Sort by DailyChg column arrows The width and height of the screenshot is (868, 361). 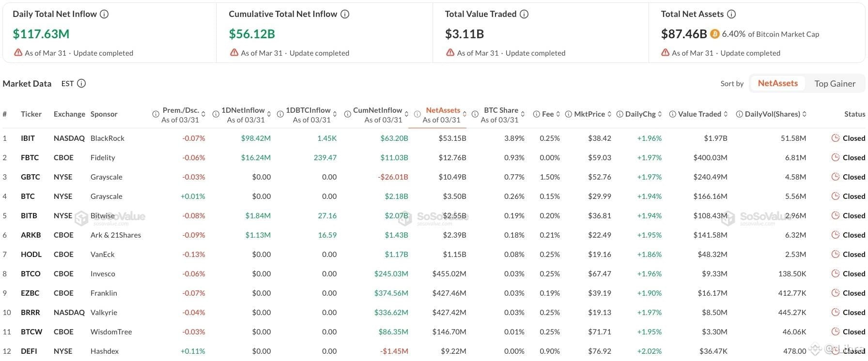click(660, 114)
